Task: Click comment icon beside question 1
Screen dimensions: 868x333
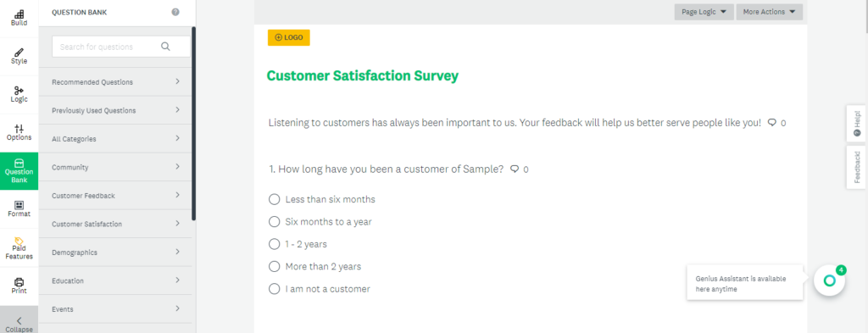Action: 515,169
